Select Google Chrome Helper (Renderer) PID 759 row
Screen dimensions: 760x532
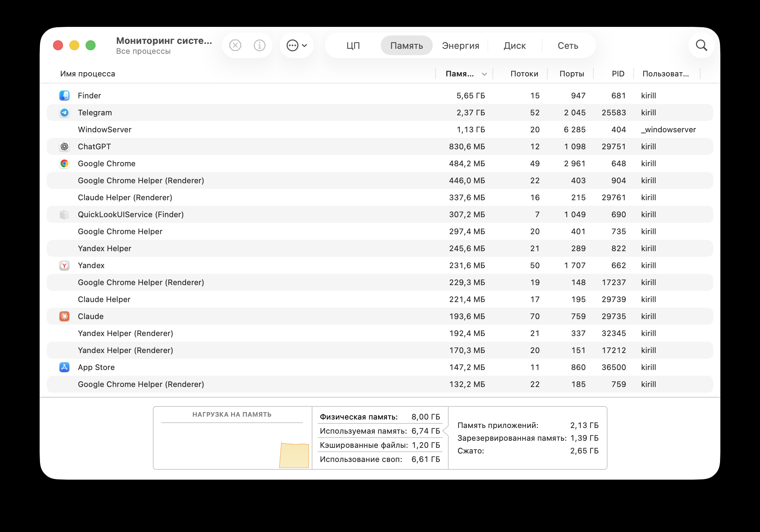[x=380, y=384]
